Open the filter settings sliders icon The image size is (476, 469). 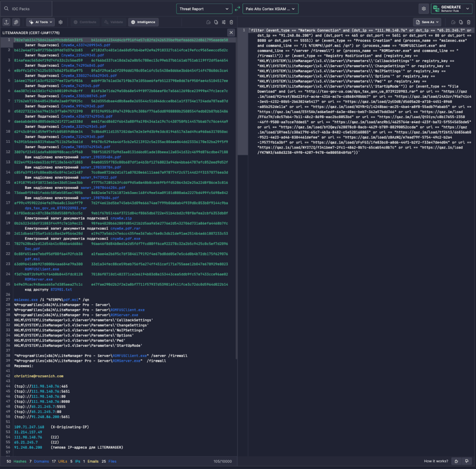pyautogui.click(x=224, y=22)
